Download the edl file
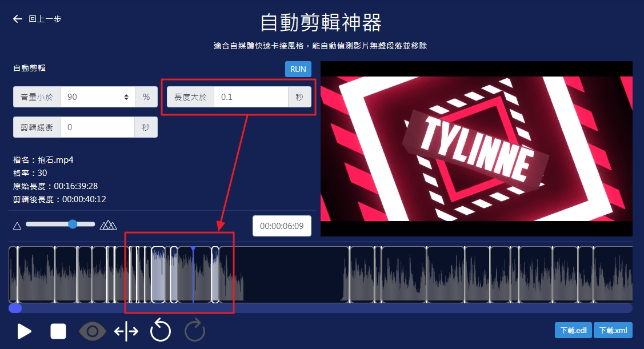644x349 pixels. 573,330
